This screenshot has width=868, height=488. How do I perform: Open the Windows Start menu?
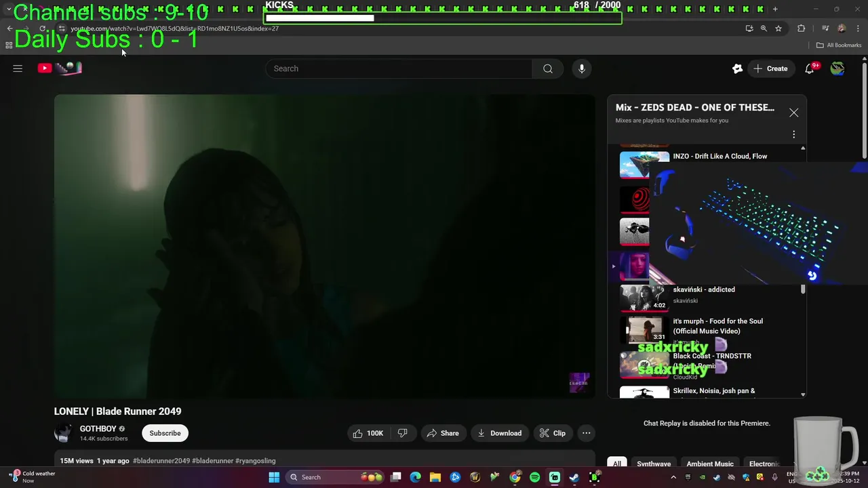274,477
